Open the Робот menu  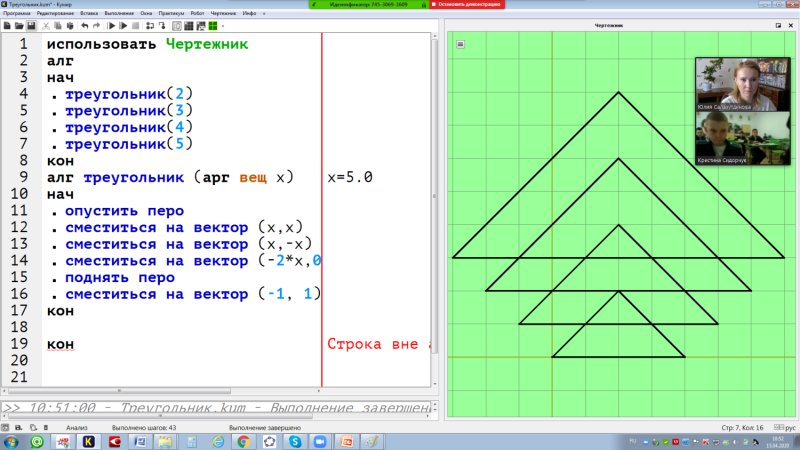tap(197, 13)
